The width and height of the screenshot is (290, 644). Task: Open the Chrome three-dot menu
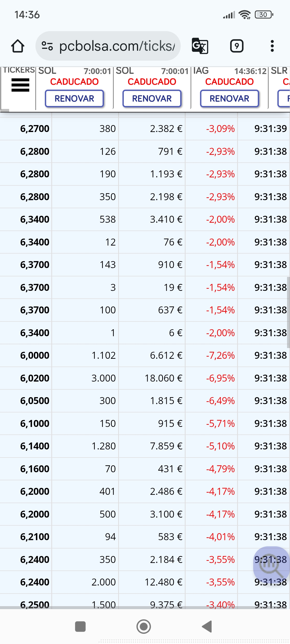[272, 46]
